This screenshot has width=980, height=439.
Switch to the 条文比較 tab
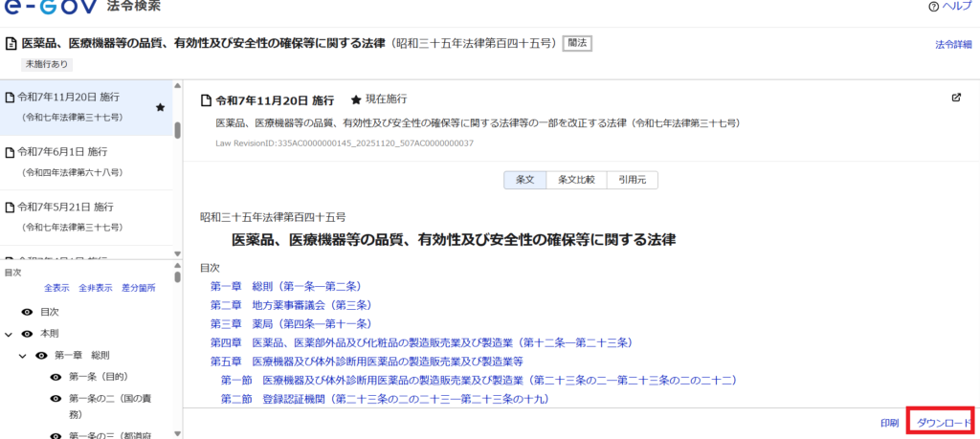point(576,180)
